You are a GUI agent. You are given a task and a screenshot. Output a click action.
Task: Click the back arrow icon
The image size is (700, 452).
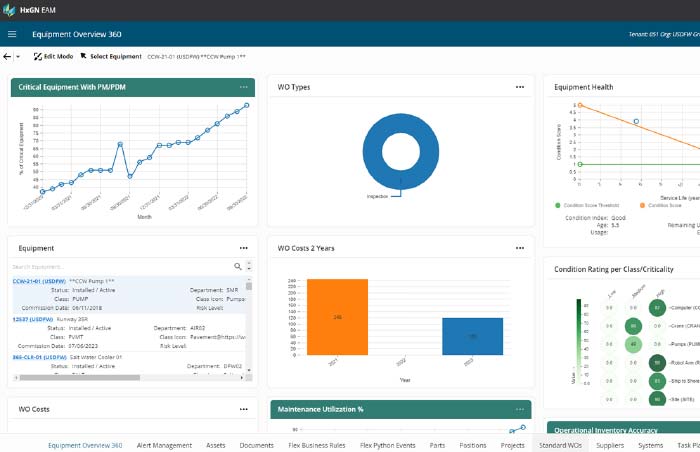(x=7, y=57)
